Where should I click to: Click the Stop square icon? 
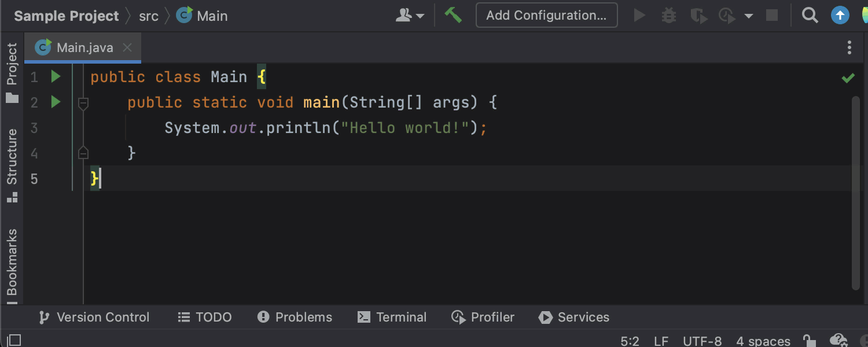772,16
